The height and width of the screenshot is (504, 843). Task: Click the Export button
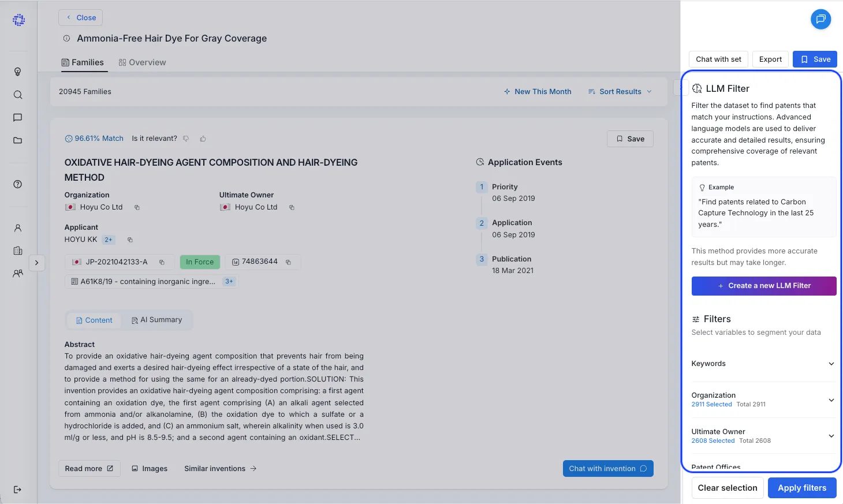[x=770, y=59]
